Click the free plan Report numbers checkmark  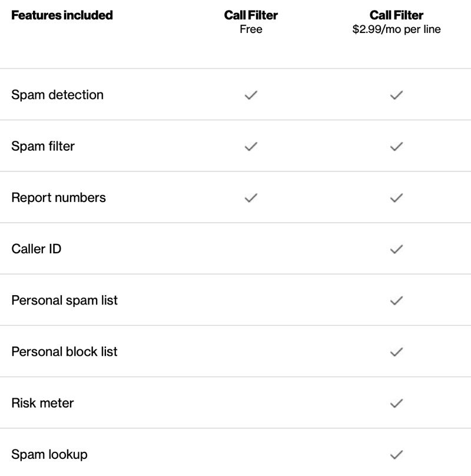tap(251, 197)
